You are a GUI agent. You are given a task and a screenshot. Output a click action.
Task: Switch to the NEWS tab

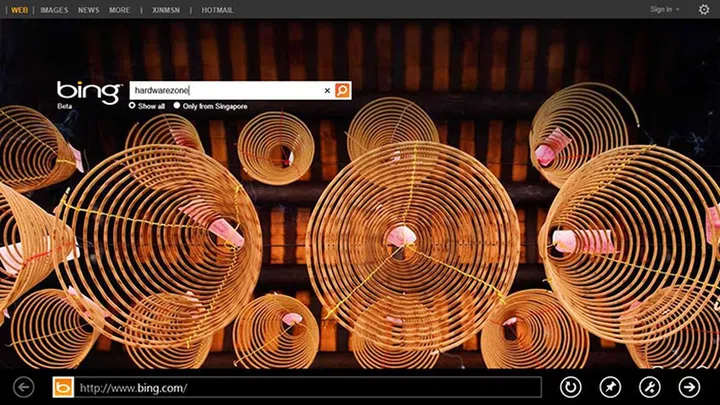[89, 9]
